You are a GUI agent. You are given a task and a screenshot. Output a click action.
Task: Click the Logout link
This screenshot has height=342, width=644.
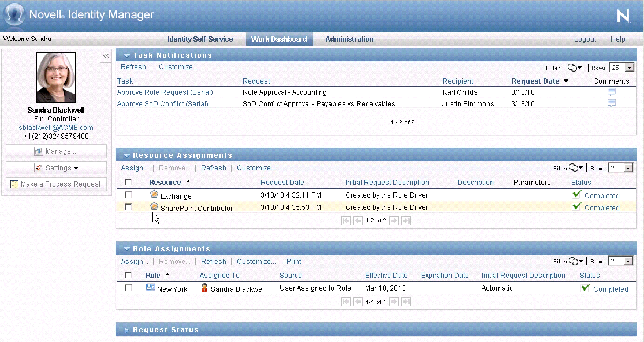click(x=585, y=39)
